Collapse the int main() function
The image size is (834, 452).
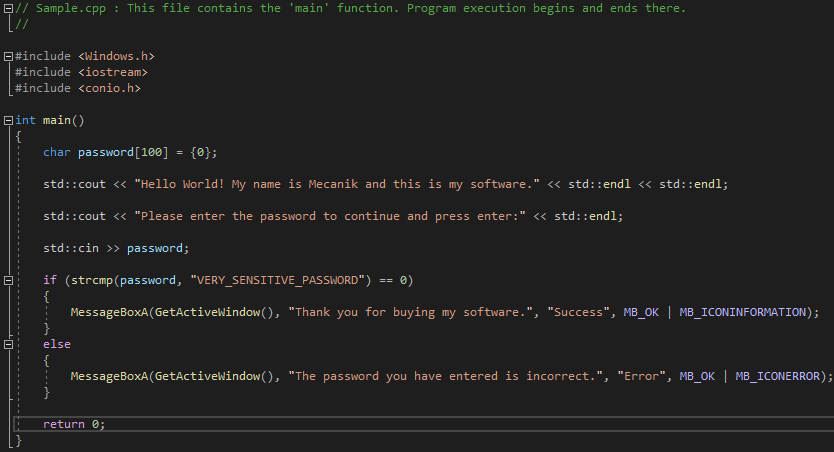(9, 121)
